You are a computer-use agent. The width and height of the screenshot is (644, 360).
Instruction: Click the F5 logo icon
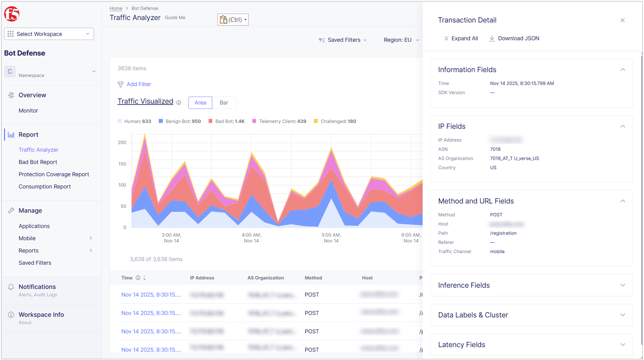[12, 14]
